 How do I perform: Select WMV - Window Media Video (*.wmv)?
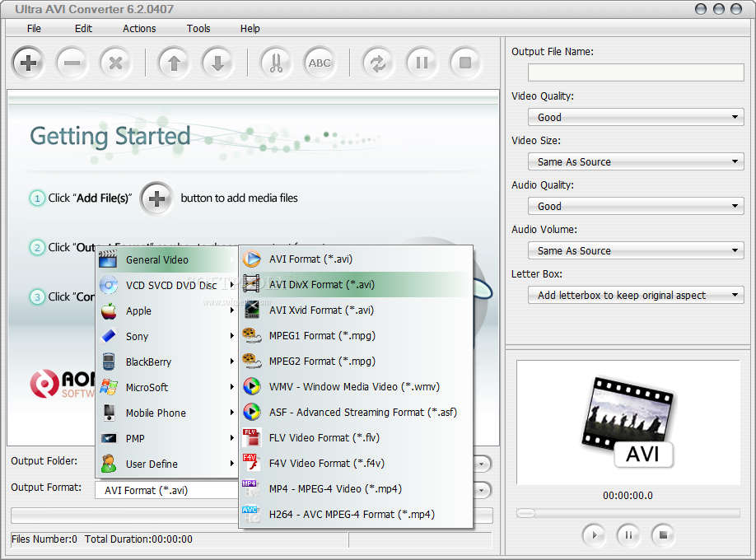point(356,387)
